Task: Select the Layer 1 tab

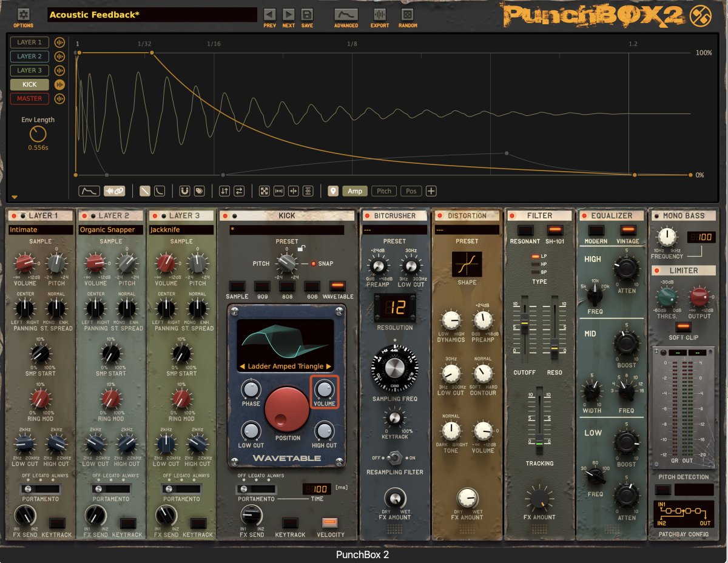Action: click(x=30, y=42)
